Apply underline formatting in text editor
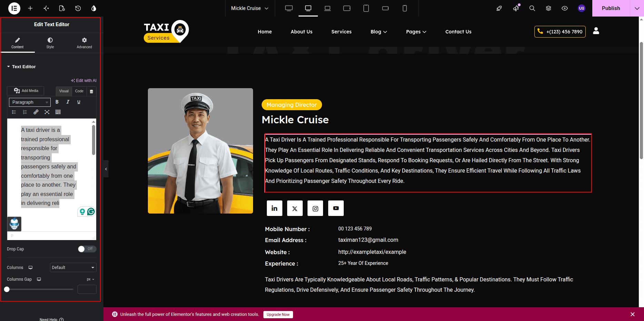Image resolution: width=644 pixels, height=321 pixels. click(79, 102)
